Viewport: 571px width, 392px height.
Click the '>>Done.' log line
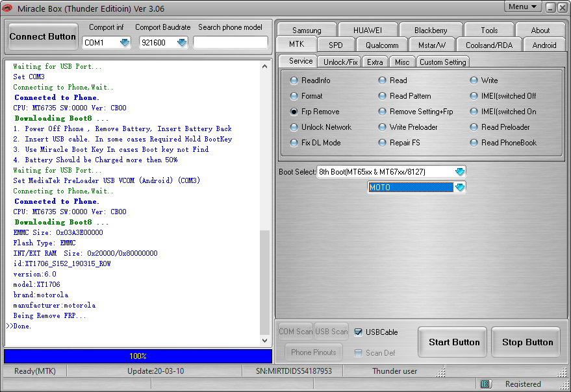(19, 326)
